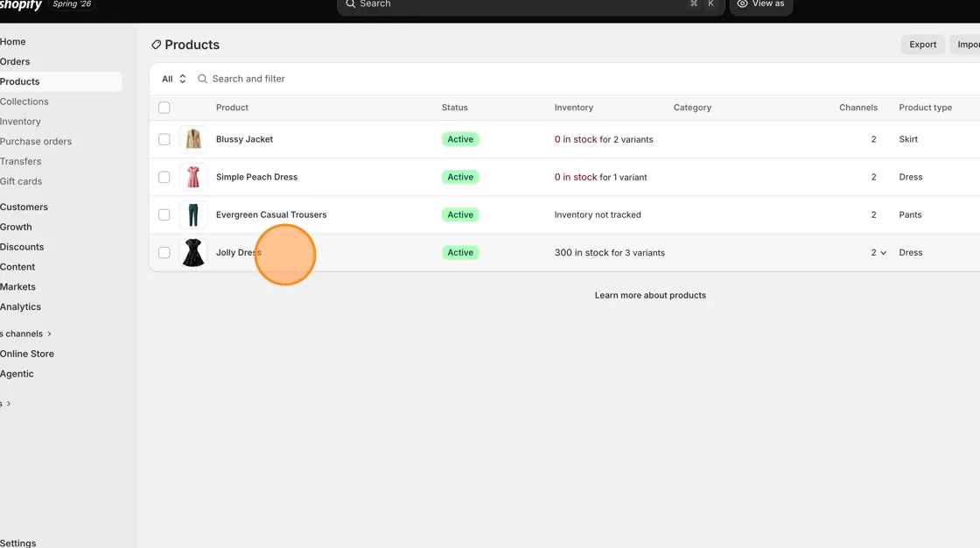This screenshot has height=548, width=980.
Task: Click the Export button
Action: pyautogui.click(x=922, y=45)
